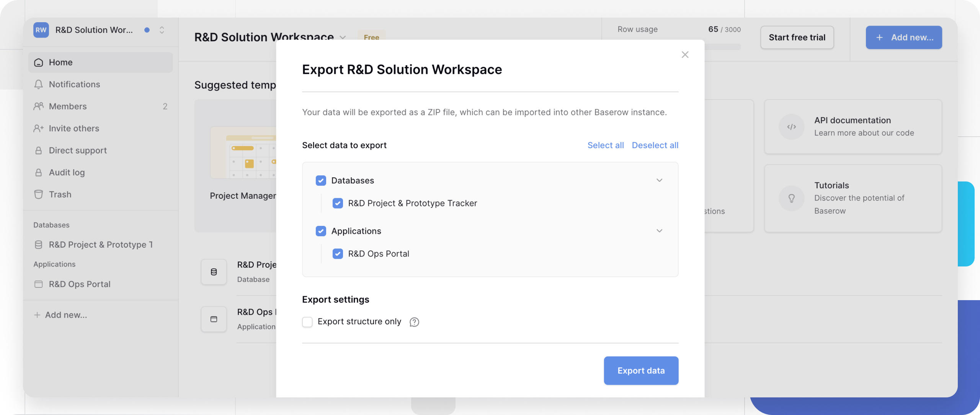Image resolution: width=980 pixels, height=415 pixels.
Task: Select Invite others in the sidebar
Action: click(101, 128)
